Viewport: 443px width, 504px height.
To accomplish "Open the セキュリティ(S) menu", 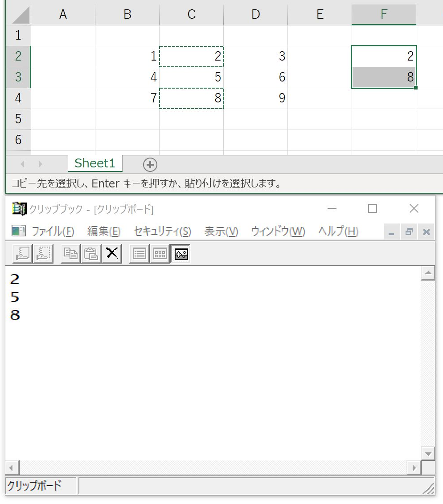I will (x=163, y=232).
